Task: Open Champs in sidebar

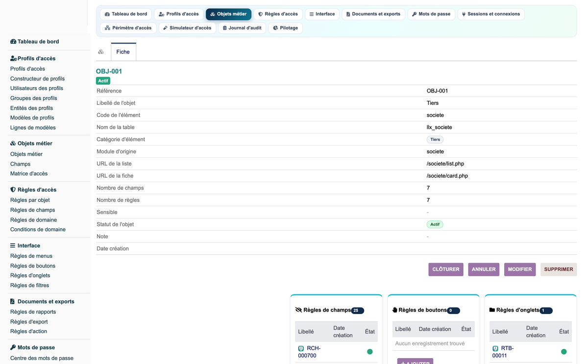Action: pyautogui.click(x=20, y=164)
